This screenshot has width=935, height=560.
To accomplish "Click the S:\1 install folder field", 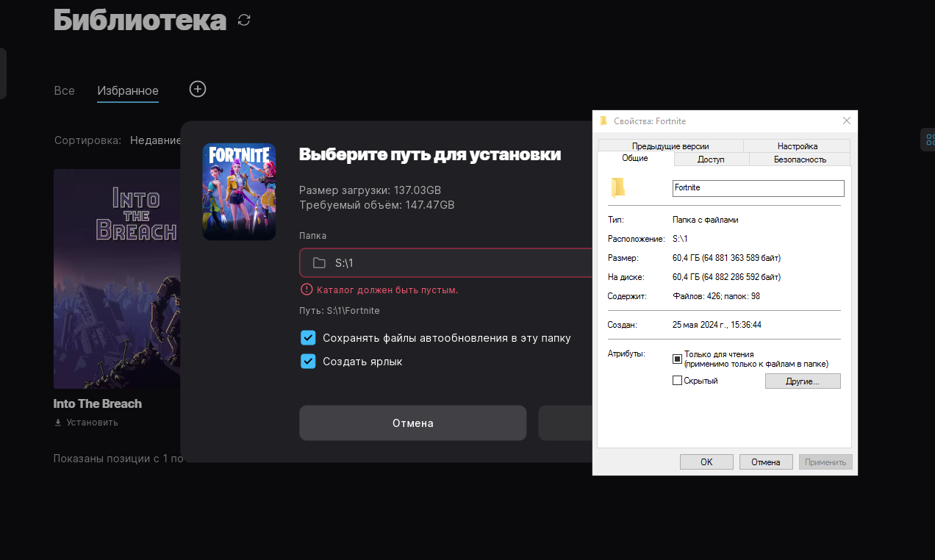I will (x=447, y=263).
